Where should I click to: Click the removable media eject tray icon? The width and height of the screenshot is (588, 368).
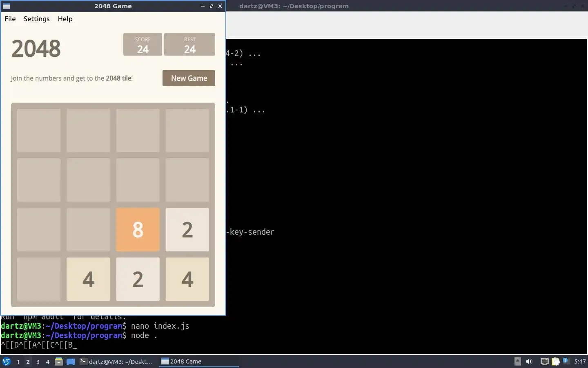coord(517,361)
